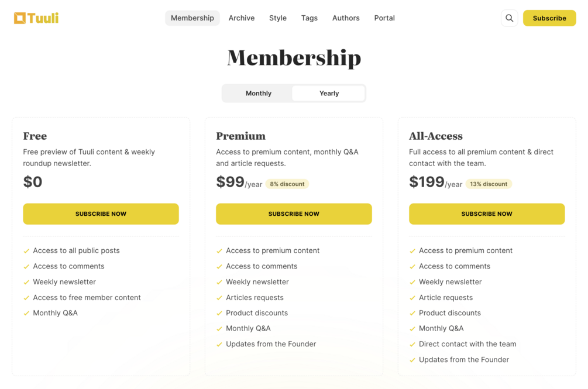Click the Tuuli logo icon
The width and height of the screenshot is (588, 389).
tap(20, 18)
